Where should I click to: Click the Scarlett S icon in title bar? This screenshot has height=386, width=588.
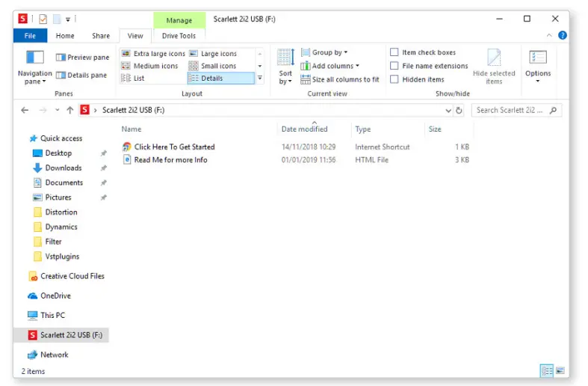pos(23,19)
